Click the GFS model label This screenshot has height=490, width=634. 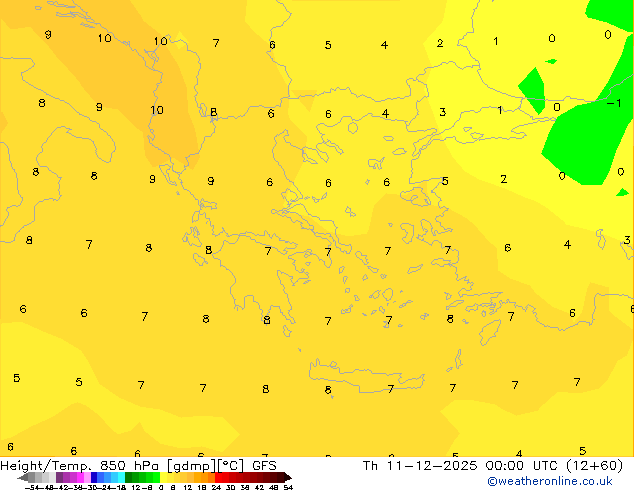[x=264, y=466]
